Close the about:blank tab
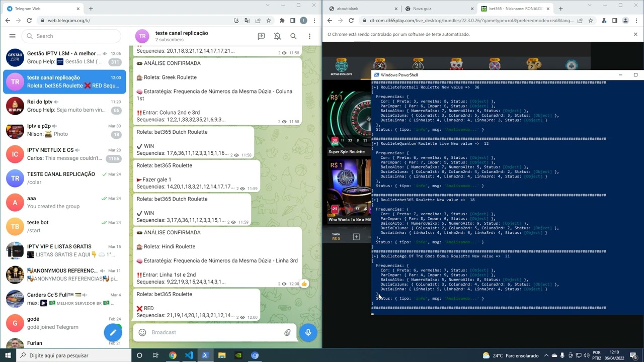Screen dimensions: 644x362 (x=395, y=9)
